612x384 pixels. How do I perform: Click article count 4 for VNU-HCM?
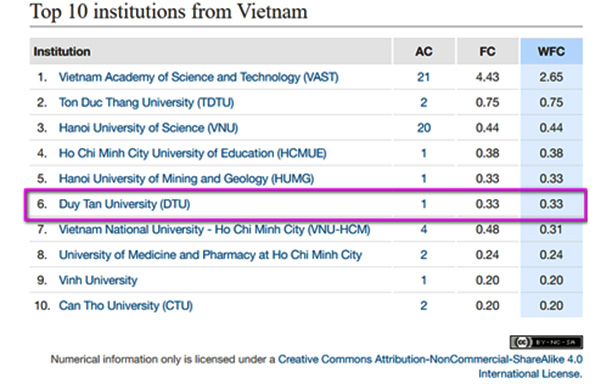[x=423, y=229]
